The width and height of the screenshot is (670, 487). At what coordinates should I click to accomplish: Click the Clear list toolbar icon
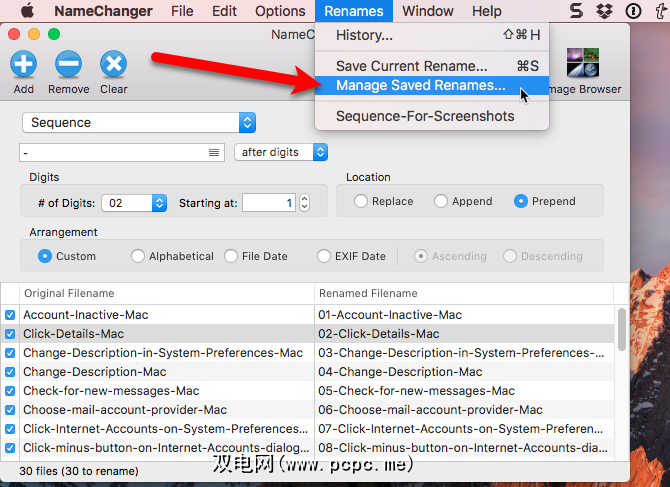(x=114, y=65)
